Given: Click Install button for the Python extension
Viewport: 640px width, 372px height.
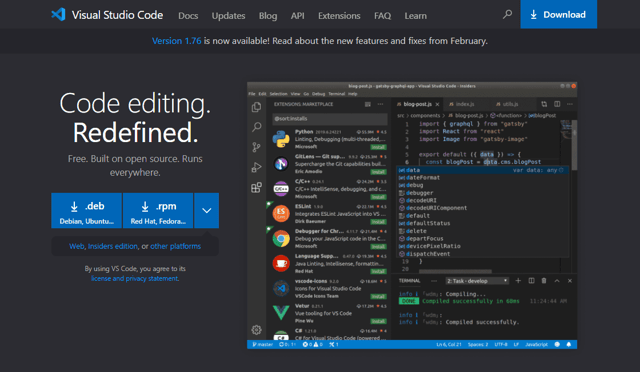Looking at the screenshot, I should click(378, 147).
